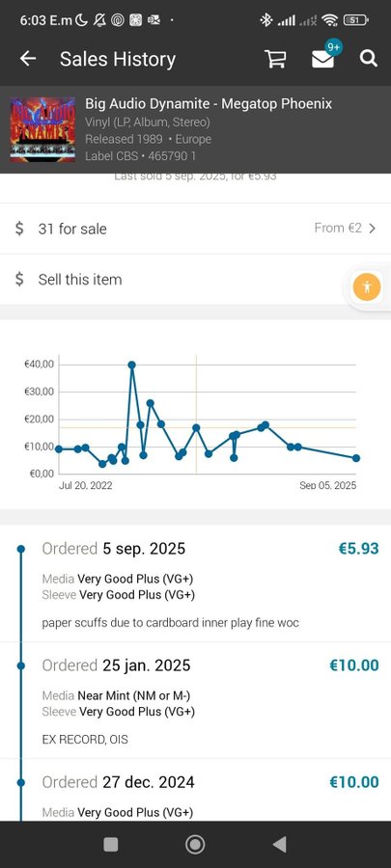Expand the From €2 chevron
The height and width of the screenshot is (868, 391).
[372, 228]
